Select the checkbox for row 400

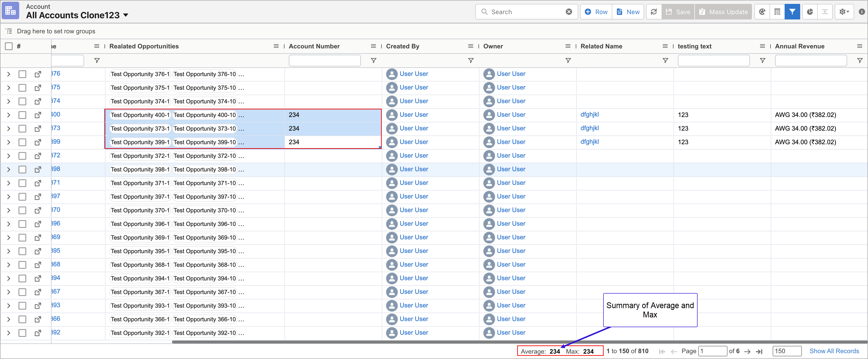(x=22, y=115)
